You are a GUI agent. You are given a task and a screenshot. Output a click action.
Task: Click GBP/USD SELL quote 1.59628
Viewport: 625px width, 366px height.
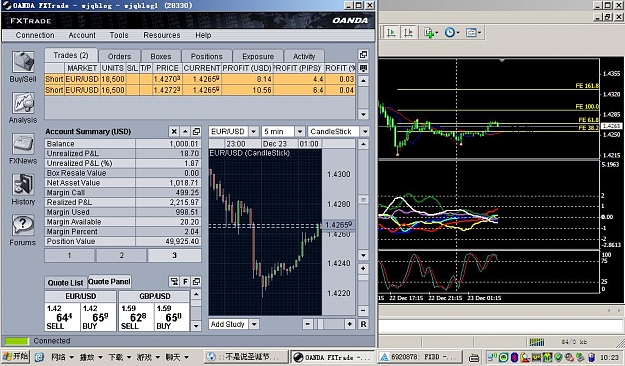tap(137, 317)
